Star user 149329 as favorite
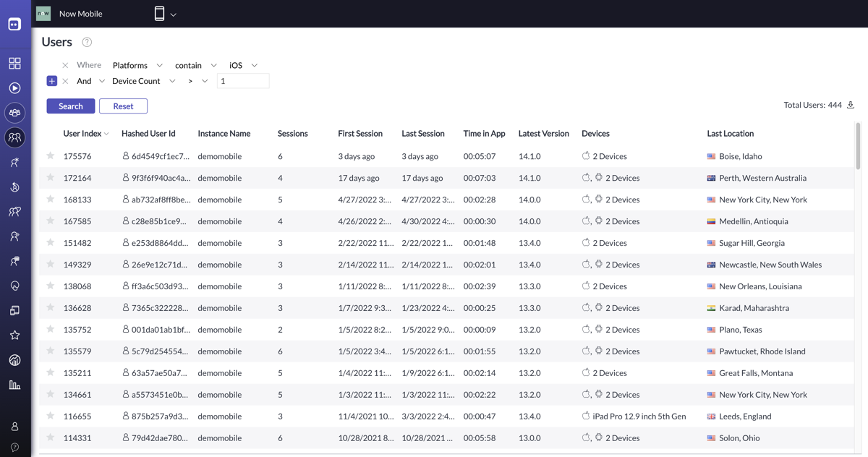This screenshot has width=868, height=457. coord(51,265)
